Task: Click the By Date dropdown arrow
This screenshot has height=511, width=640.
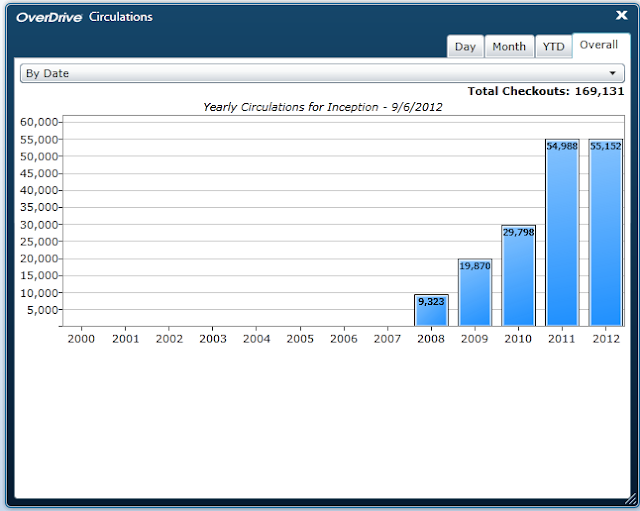Action: pyautogui.click(x=612, y=73)
